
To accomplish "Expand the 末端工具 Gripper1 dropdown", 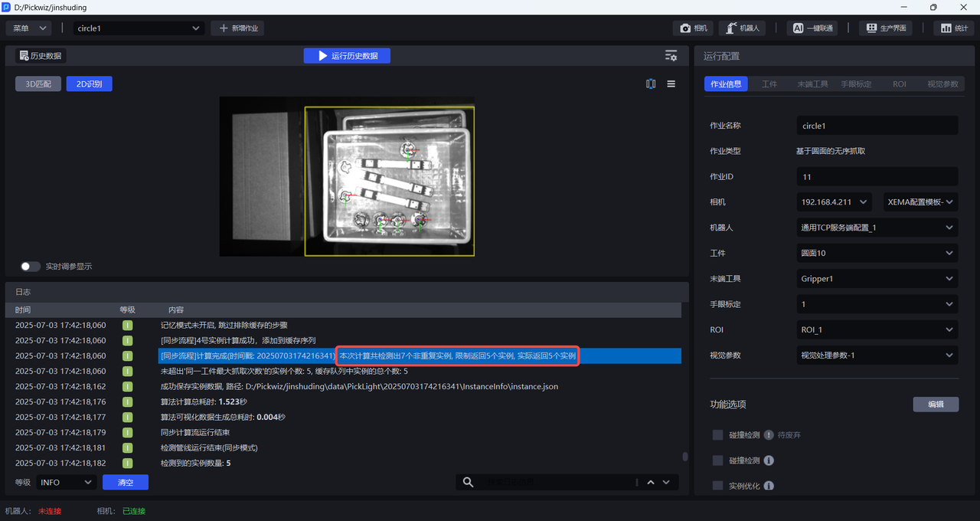I will tap(877, 279).
